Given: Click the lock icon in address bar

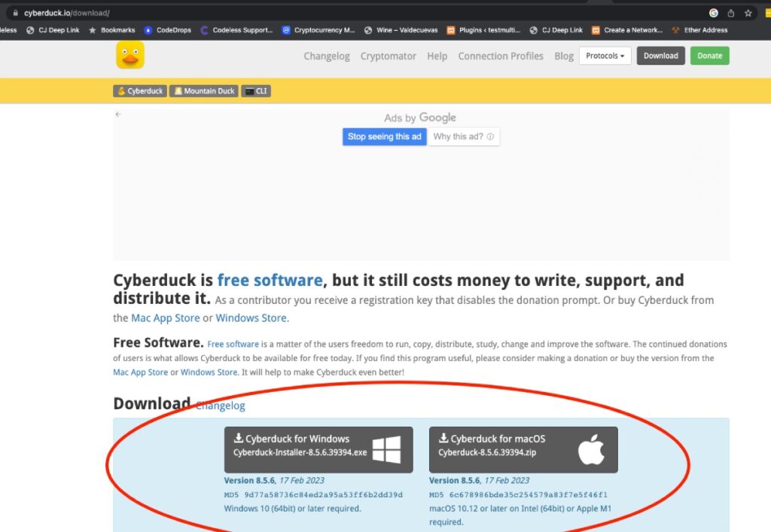Looking at the screenshot, I should click(x=15, y=14).
